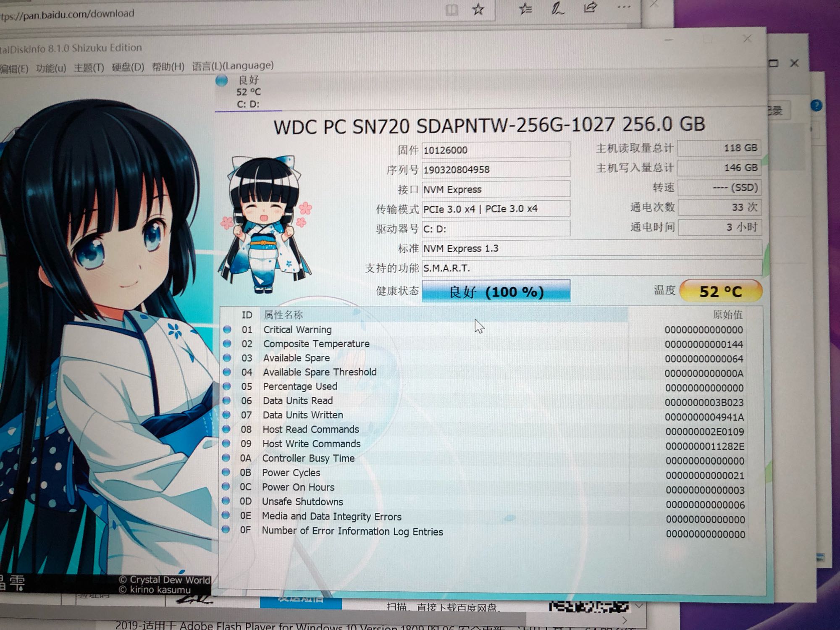Select the Composite Temperature attribute row
Image resolution: width=840 pixels, height=630 pixels.
point(316,344)
